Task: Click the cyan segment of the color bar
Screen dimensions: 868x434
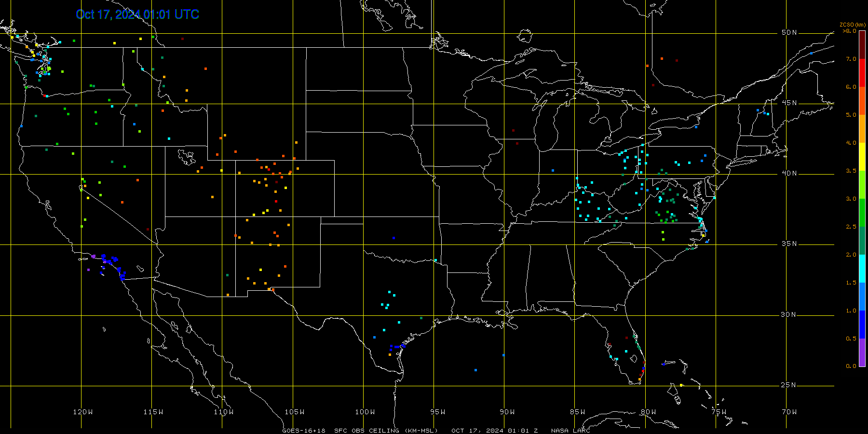Action: click(862, 269)
